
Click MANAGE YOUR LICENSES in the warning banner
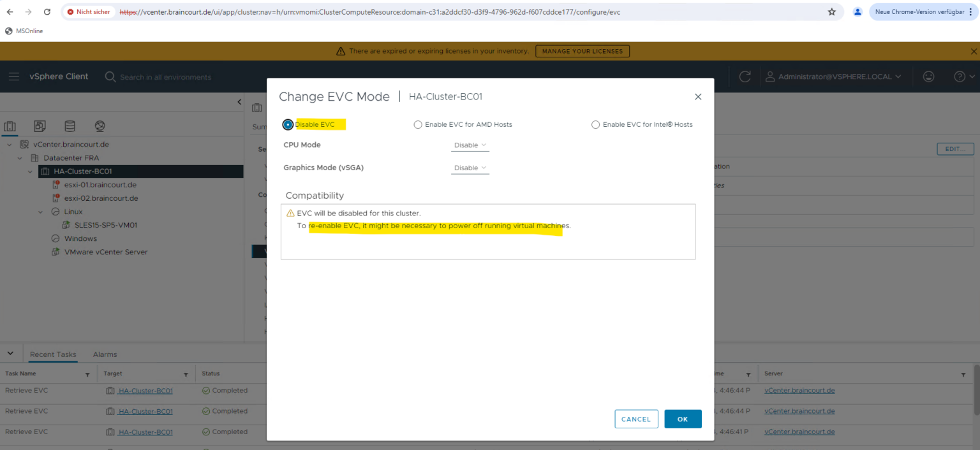tap(582, 51)
